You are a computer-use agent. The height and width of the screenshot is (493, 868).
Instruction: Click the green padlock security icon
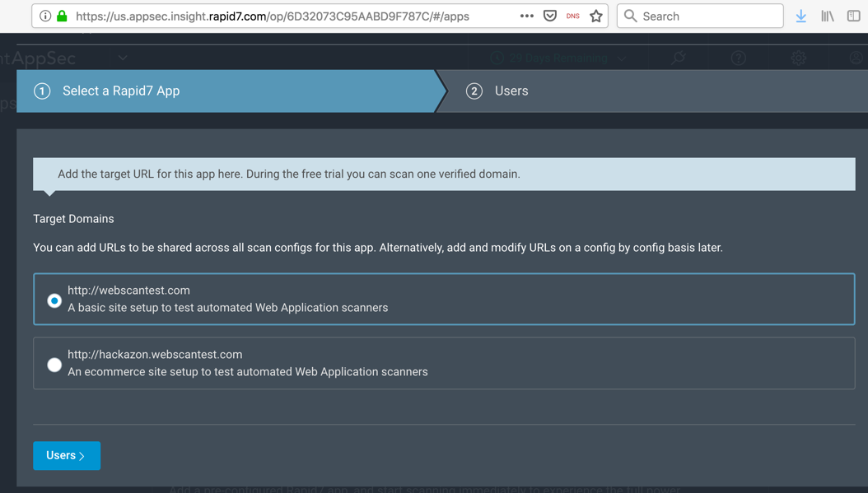(x=62, y=16)
